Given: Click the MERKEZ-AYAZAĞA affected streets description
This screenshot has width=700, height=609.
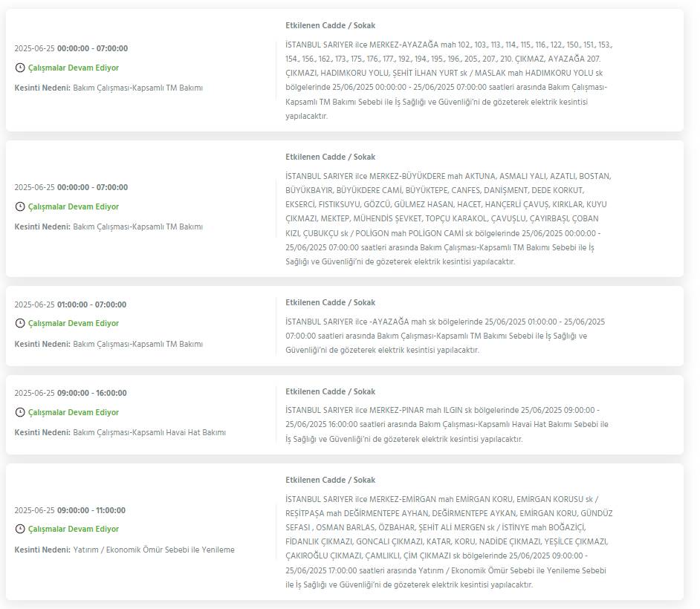Looking at the screenshot, I should coord(449,80).
